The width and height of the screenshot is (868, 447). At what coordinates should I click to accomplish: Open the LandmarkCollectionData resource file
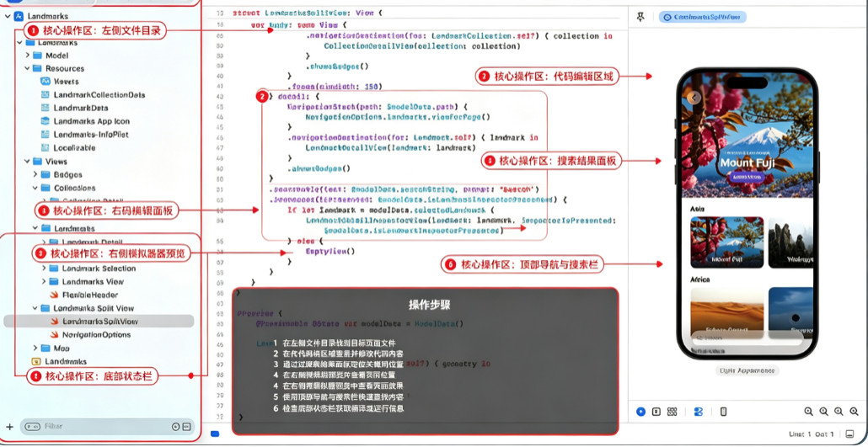pyautogui.click(x=94, y=94)
